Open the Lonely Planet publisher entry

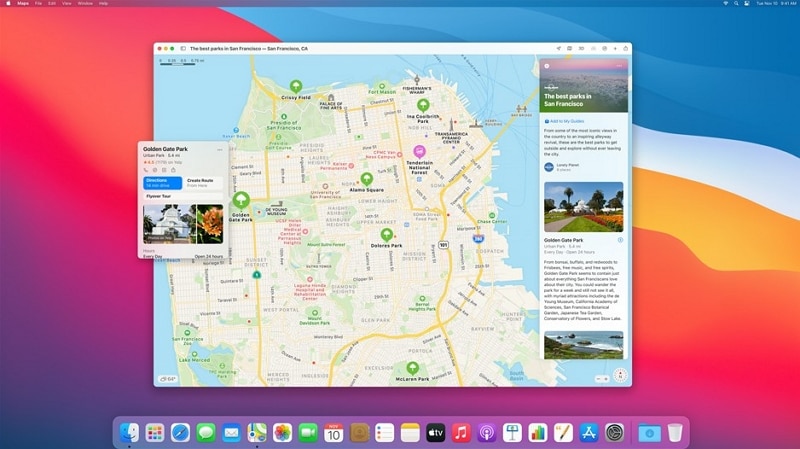pyautogui.click(x=564, y=167)
